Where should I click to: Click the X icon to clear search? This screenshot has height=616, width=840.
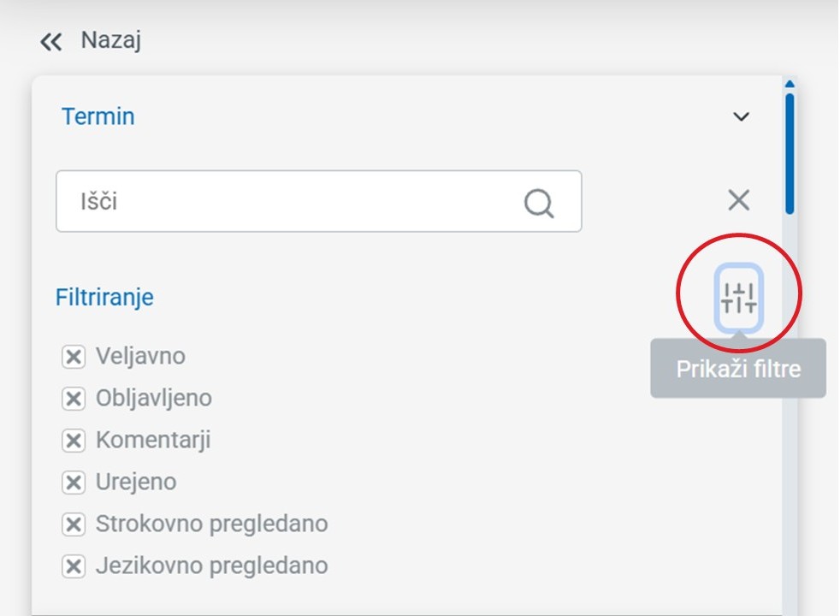coord(737,199)
